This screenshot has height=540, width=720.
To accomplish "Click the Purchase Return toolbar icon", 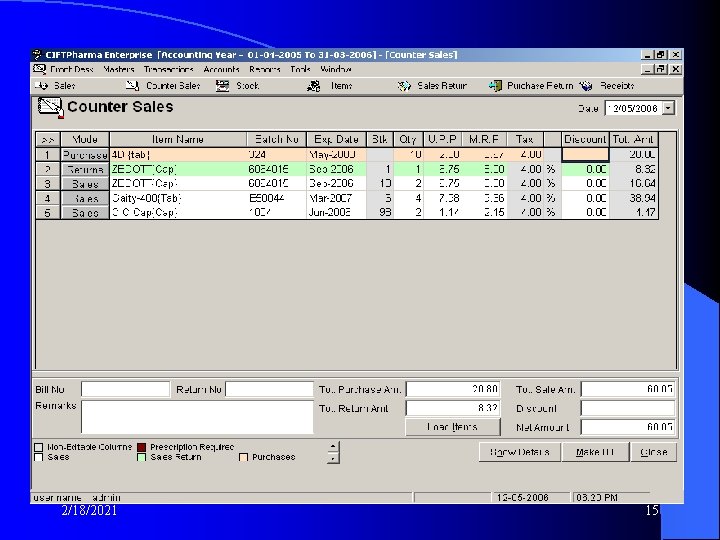I will coord(495,86).
